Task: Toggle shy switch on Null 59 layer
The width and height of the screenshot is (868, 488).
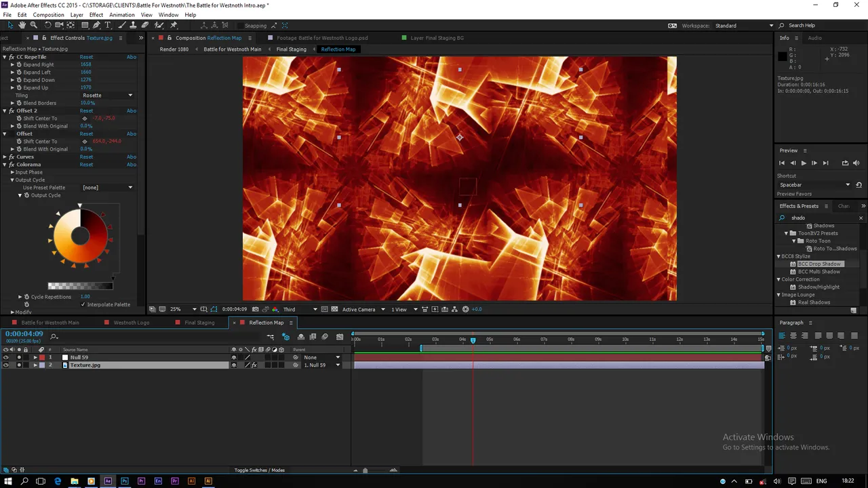Action: tap(234, 357)
